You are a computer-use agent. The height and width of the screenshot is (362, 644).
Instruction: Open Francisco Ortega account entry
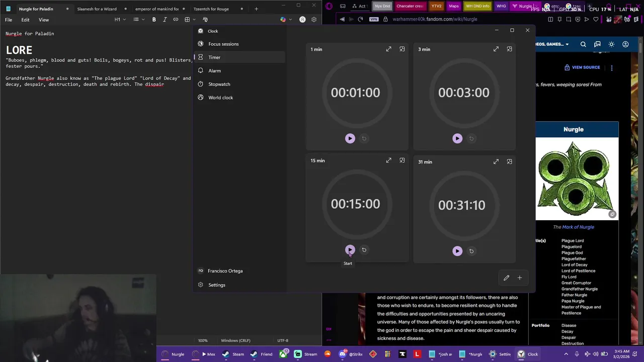[240, 271]
